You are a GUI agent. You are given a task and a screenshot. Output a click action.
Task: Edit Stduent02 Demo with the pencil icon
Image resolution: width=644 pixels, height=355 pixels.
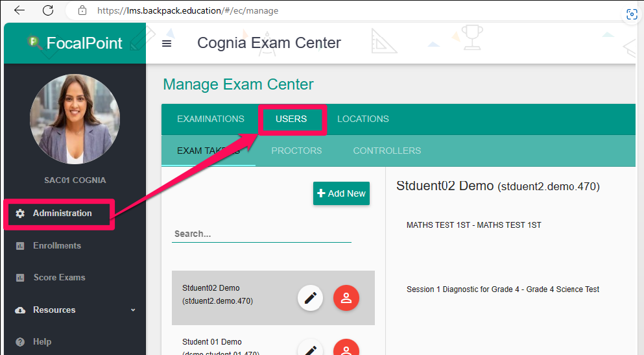(x=311, y=298)
